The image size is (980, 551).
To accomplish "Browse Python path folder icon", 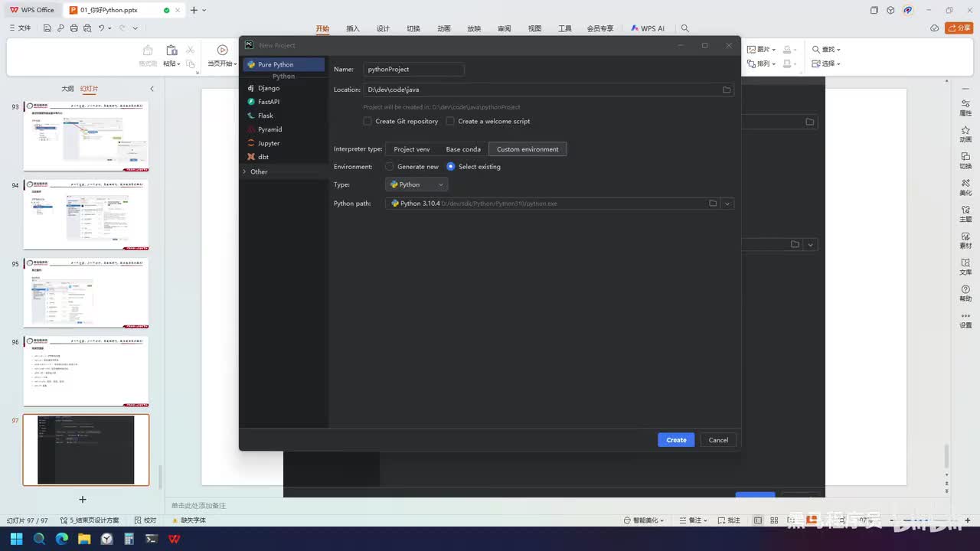I will coord(713,204).
